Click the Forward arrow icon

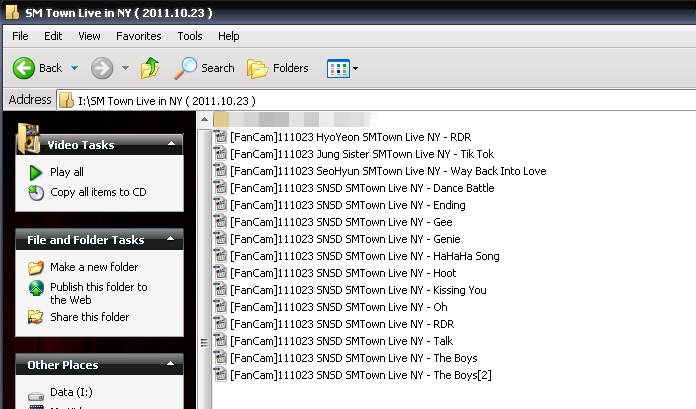[x=102, y=68]
